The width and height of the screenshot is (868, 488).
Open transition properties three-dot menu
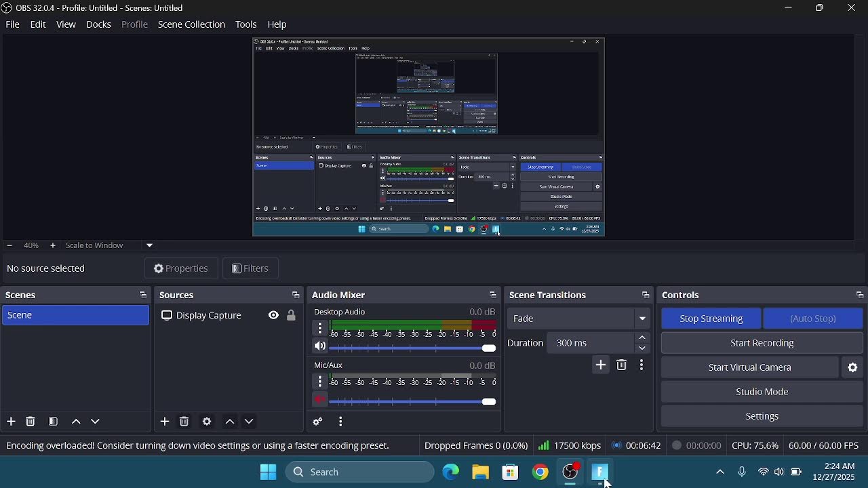click(x=642, y=365)
